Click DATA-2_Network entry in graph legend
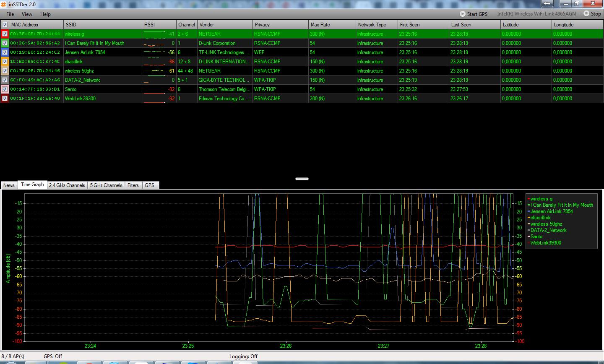Viewport: 604px width, 364px height. 547,230
